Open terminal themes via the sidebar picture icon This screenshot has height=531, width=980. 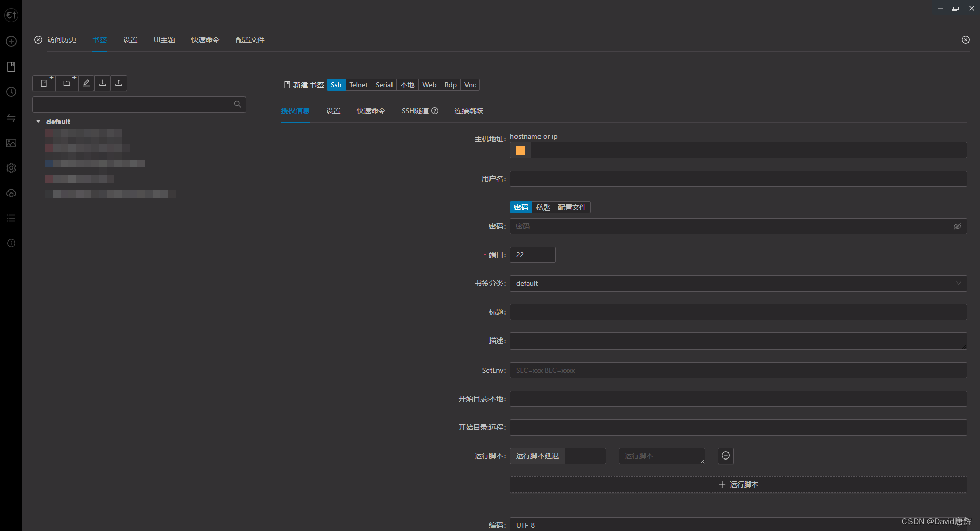11,143
